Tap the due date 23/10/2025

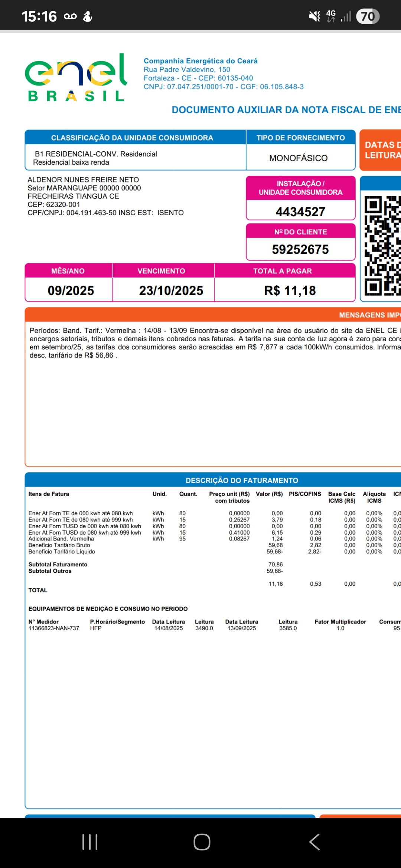pyautogui.click(x=171, y=290)
